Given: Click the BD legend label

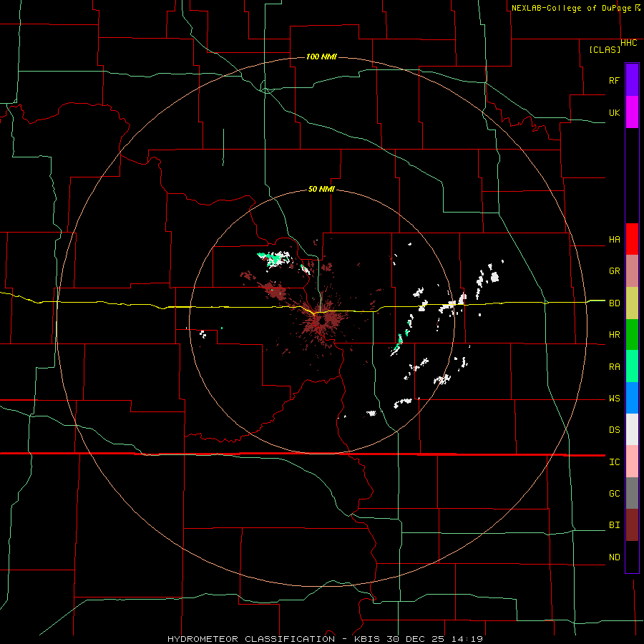Looking at the screenshot, I should [x=614, y=303].
